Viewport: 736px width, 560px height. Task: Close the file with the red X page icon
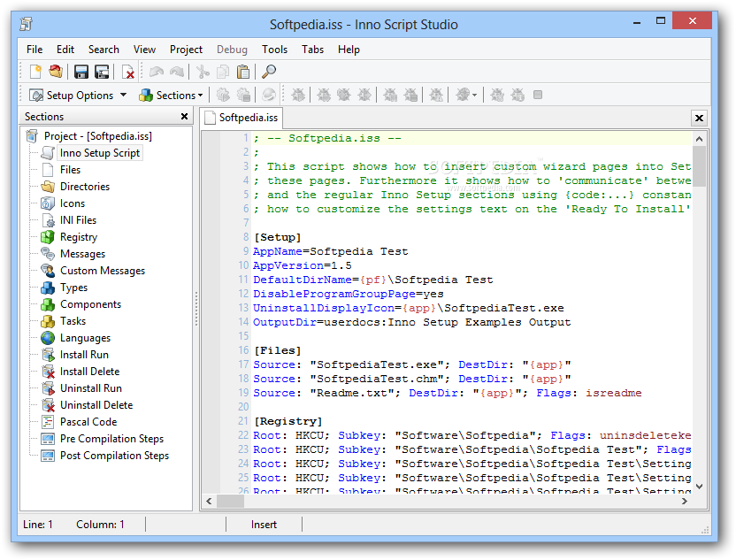pyautogui.click(x=127, y=72)
